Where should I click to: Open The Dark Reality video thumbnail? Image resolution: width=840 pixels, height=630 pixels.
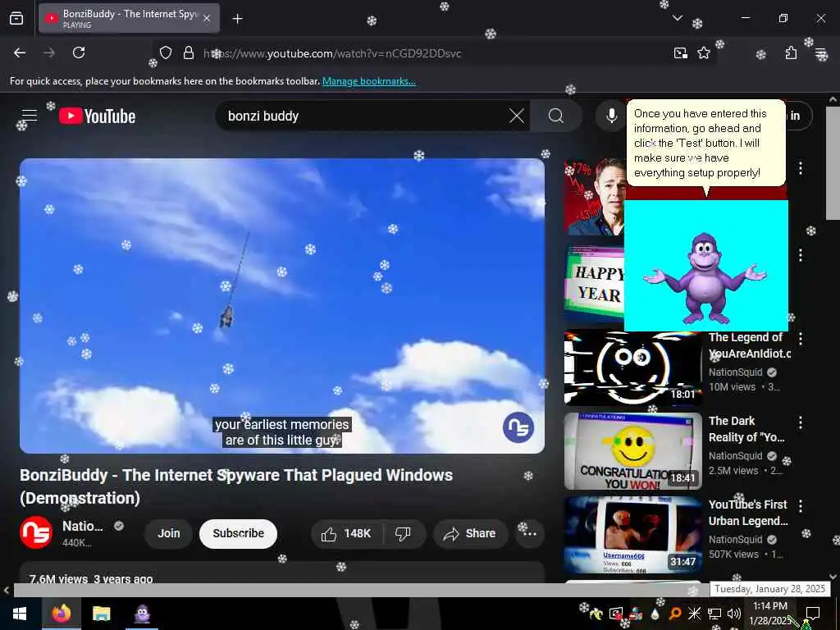click(632, 451)
